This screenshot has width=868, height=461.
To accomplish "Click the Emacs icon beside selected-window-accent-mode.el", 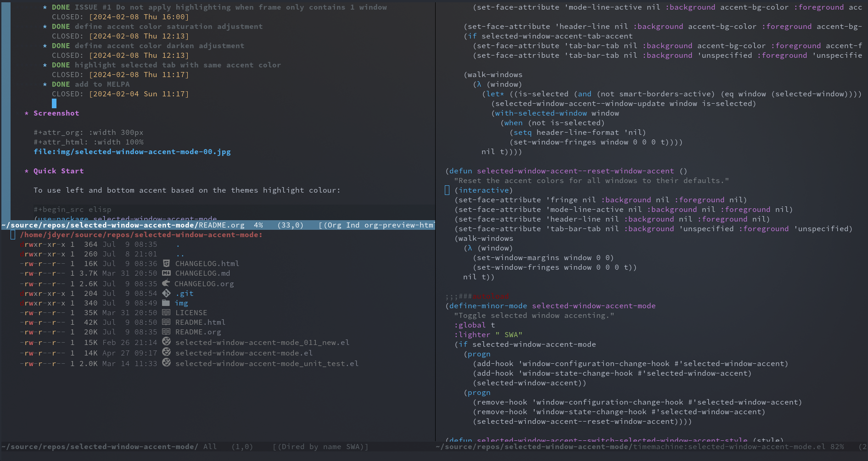I will [166, 352].
